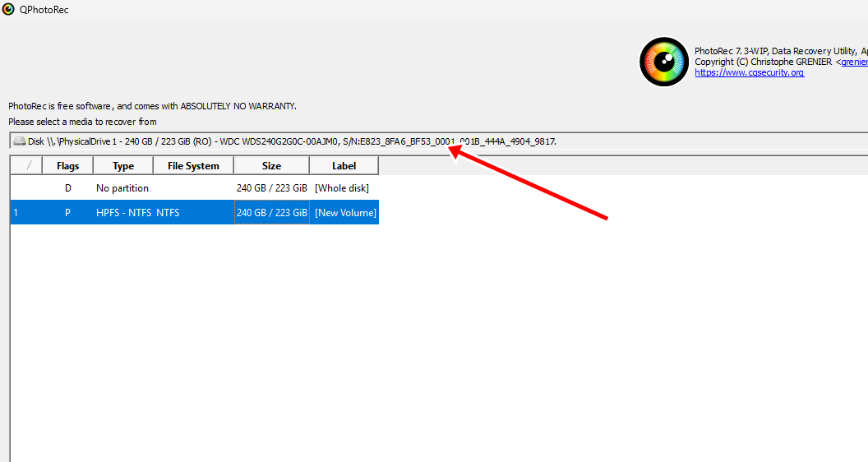868x462 pixels.
Task: Open the disk selection combo box for PhysicalDrive1
Action: click(x=438, y=141)
